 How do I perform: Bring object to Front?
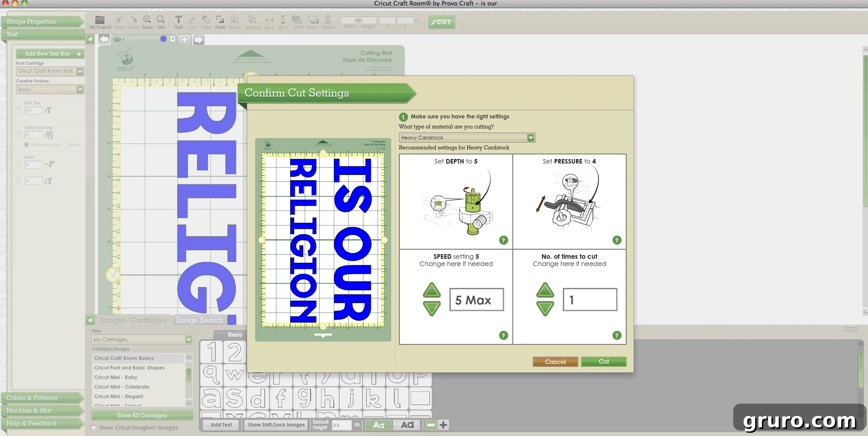pos(298,22)
